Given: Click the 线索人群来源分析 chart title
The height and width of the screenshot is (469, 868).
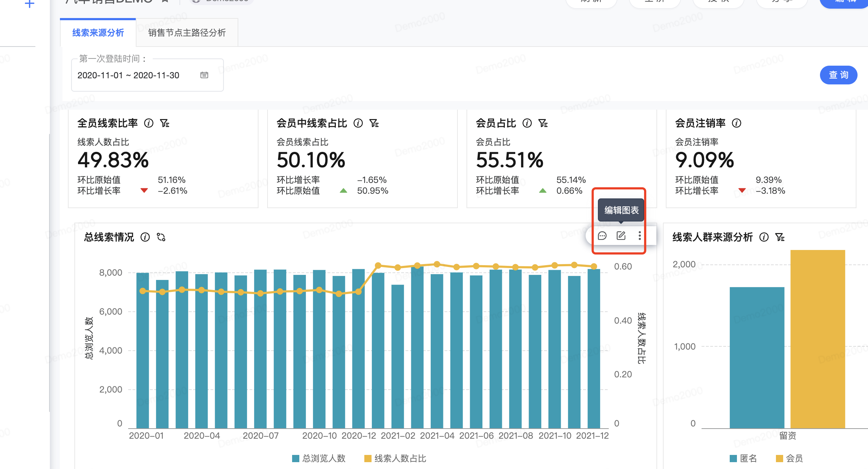Looking at the screenshot, I should [713, 237].
